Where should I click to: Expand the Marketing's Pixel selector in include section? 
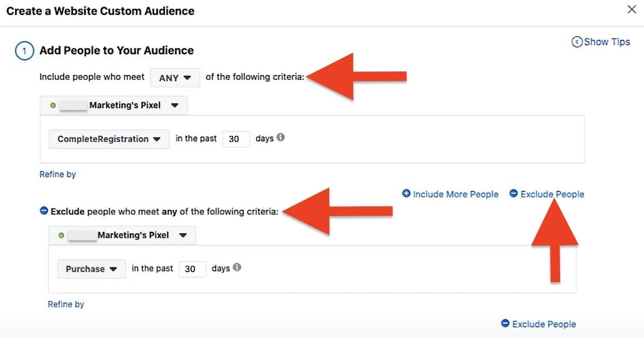click(x=114, y=105)
